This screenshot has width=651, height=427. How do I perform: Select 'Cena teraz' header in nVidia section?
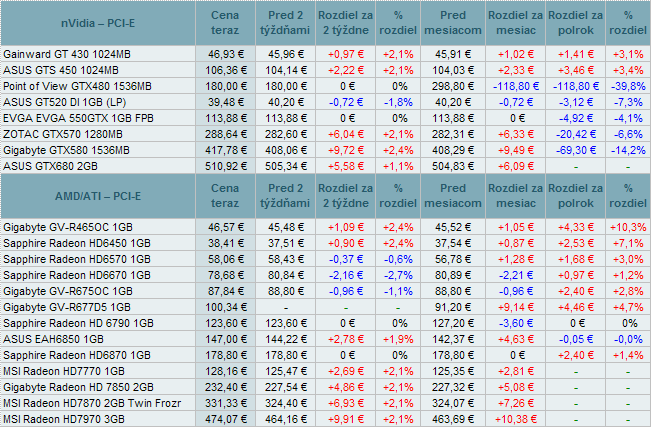225,23
